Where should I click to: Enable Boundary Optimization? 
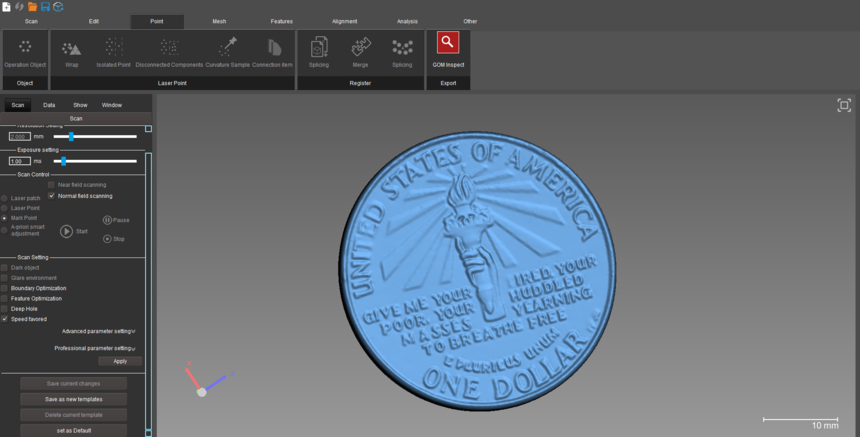pos(4,288)
